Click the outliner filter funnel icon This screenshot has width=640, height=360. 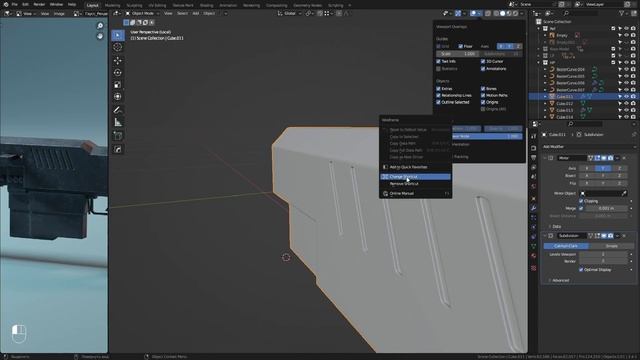622,13
